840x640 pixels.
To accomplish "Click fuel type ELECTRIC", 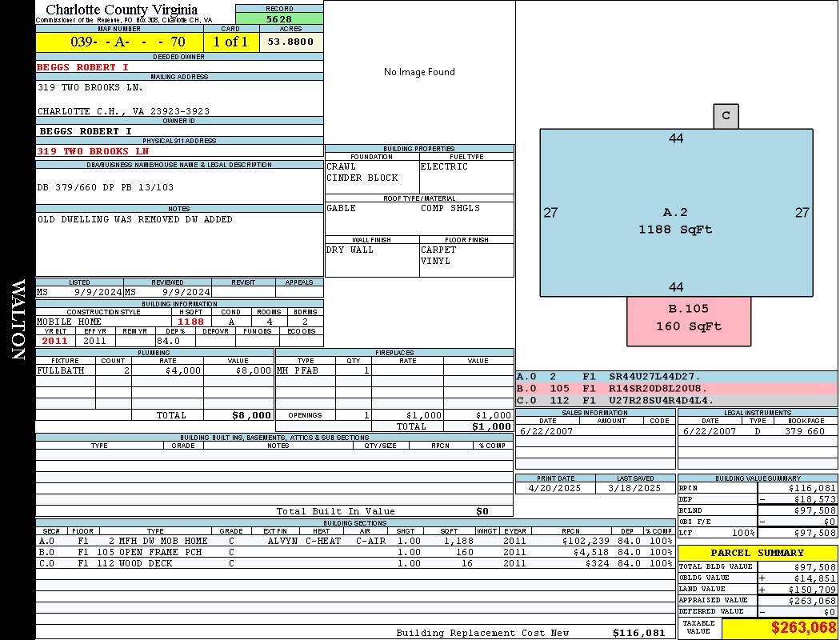I will coord(444,166).
